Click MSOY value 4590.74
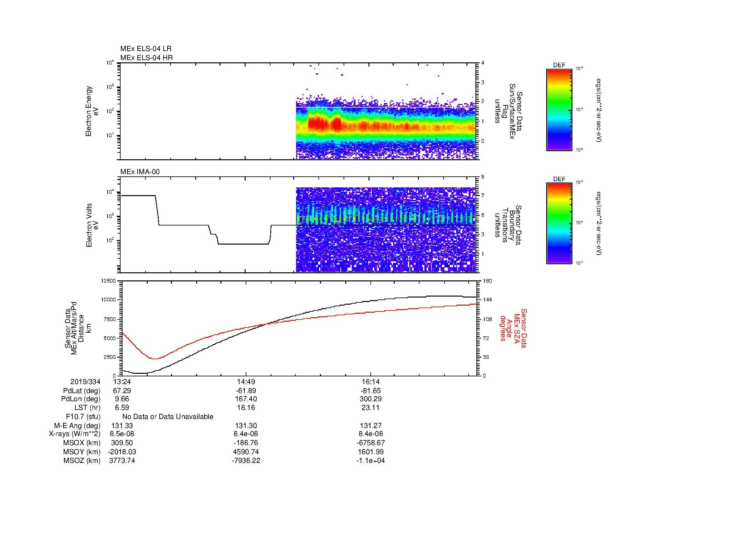 click(x=246, y=452)
